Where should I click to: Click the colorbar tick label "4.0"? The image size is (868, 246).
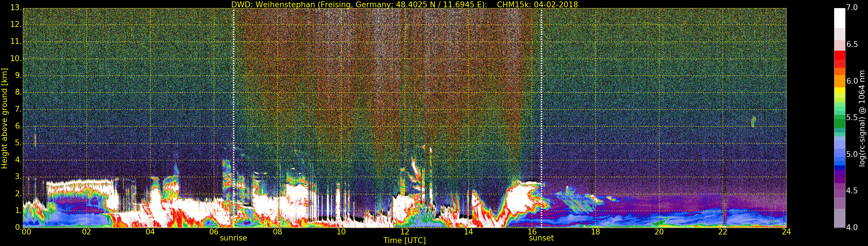[x=852, y=227]
